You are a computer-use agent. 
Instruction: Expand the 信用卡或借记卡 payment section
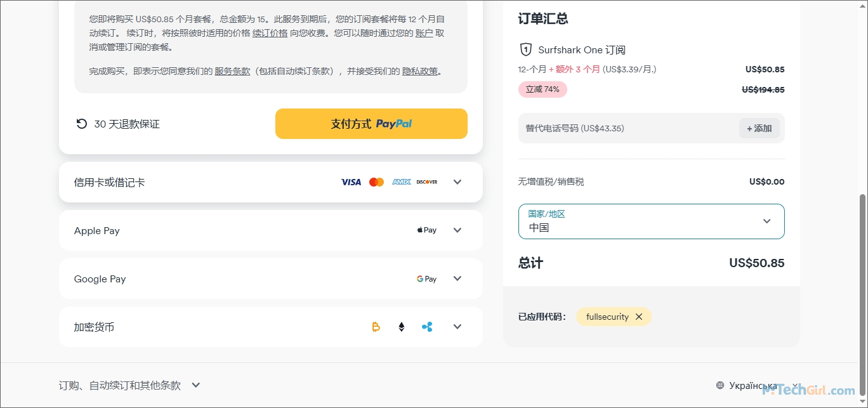click(457, 182)
